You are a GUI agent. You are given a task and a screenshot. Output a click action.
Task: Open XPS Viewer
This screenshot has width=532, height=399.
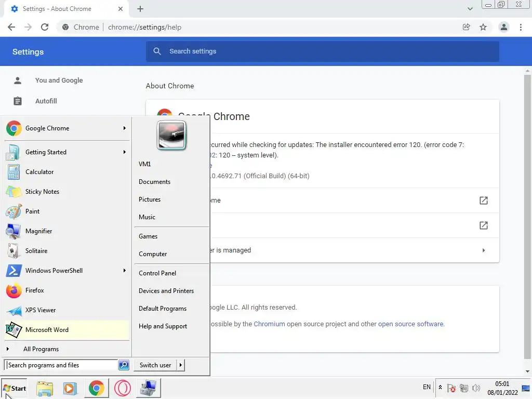[67, 310]
